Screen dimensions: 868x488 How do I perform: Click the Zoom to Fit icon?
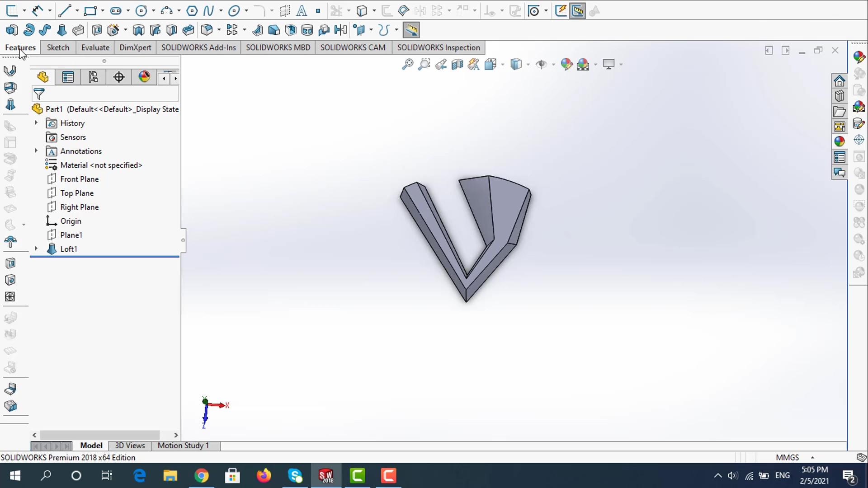point(407,64)
